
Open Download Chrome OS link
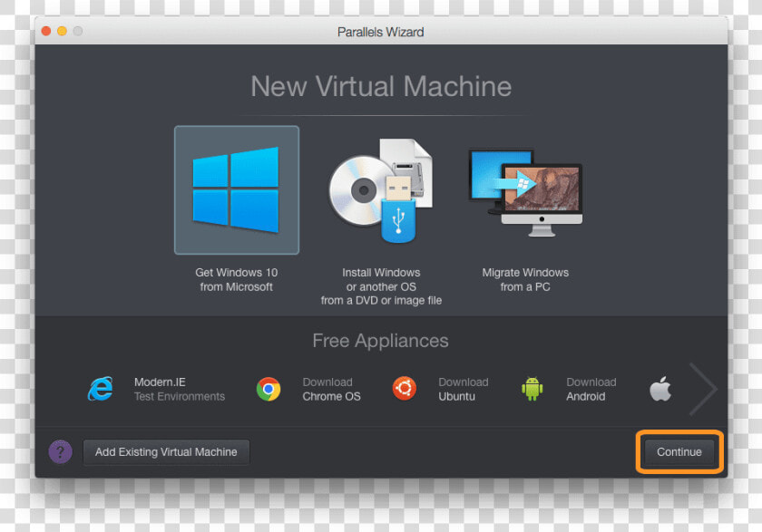[x=331, y=390]
